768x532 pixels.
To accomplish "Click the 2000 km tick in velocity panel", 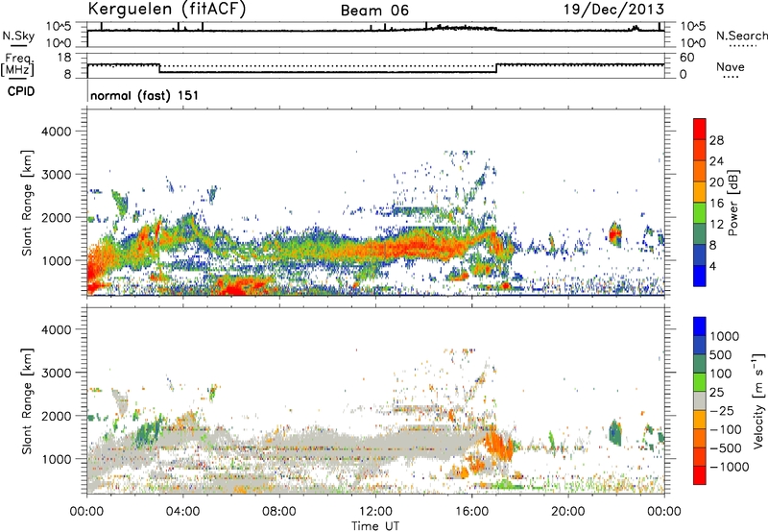I will (56, 416).
